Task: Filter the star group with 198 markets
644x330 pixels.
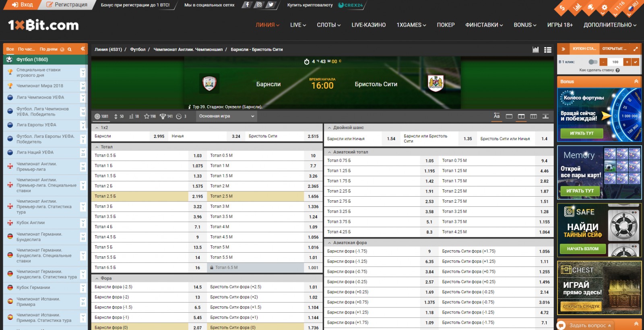Action: (x=150, y=116)
